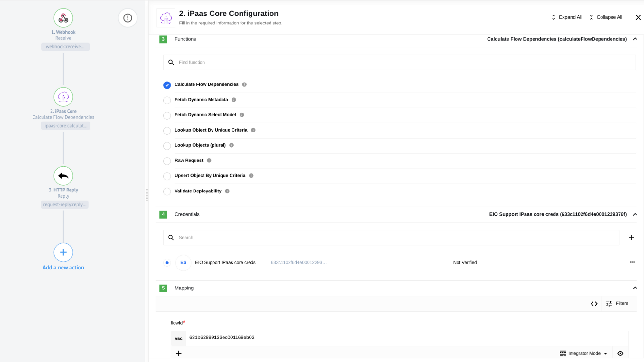Click Add a new action link
Viewport: 644px width, 362px height.
63,268
